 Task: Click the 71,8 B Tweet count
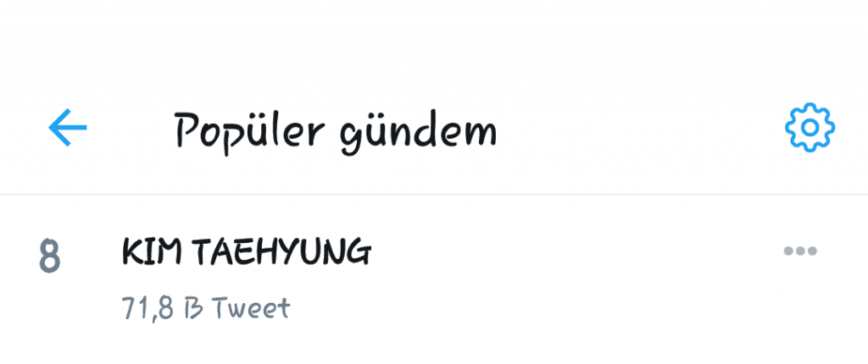tap(205, 309)
